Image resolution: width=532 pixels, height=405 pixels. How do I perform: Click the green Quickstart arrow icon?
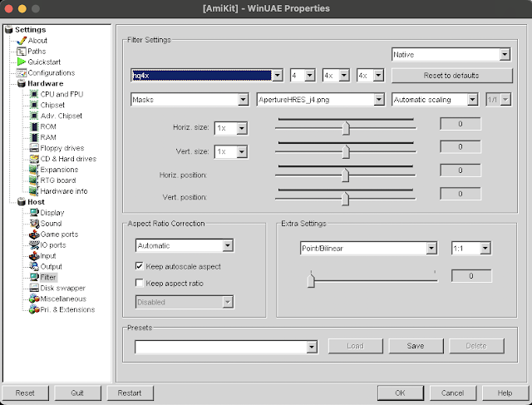tap(21, 62)
